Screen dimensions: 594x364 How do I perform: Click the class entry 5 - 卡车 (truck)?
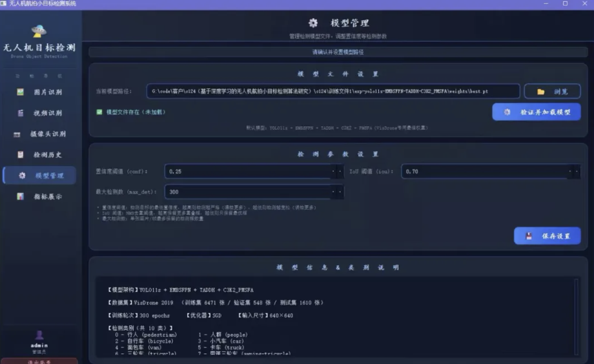coord(221,348)
